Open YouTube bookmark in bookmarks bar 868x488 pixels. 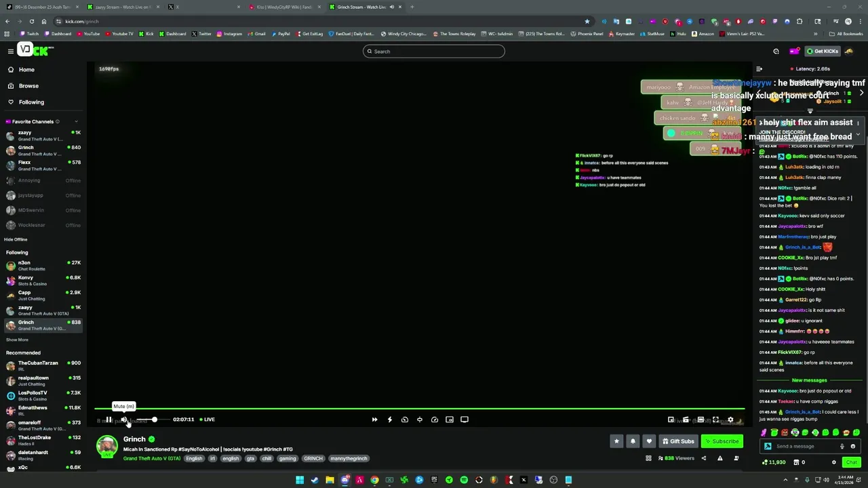pyautogui.click(x=88, y=33)
